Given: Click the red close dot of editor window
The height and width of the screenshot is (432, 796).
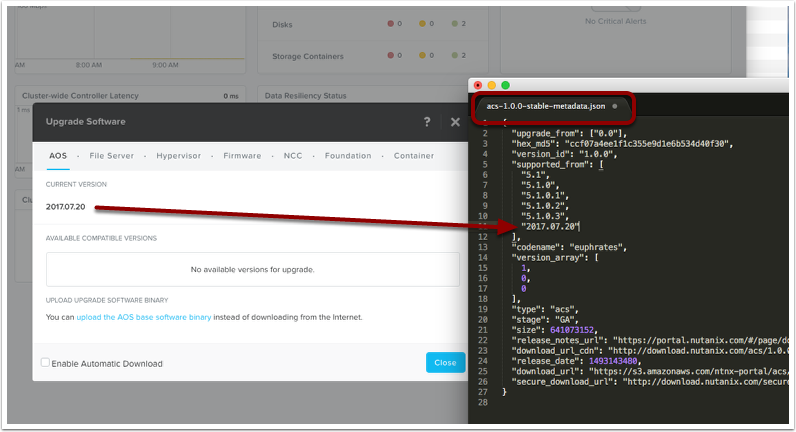Looking at the screenshot, I should click(x=478, y=85).
